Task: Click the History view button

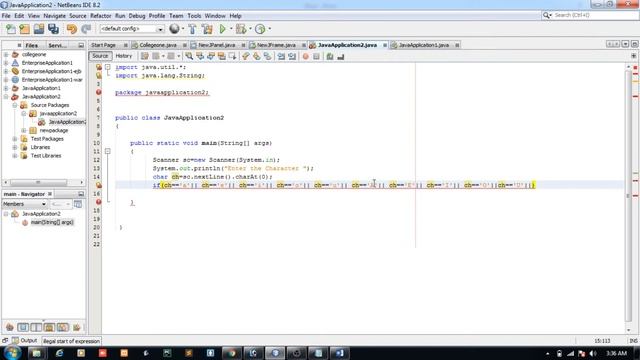Action: [x=124, y=56]
